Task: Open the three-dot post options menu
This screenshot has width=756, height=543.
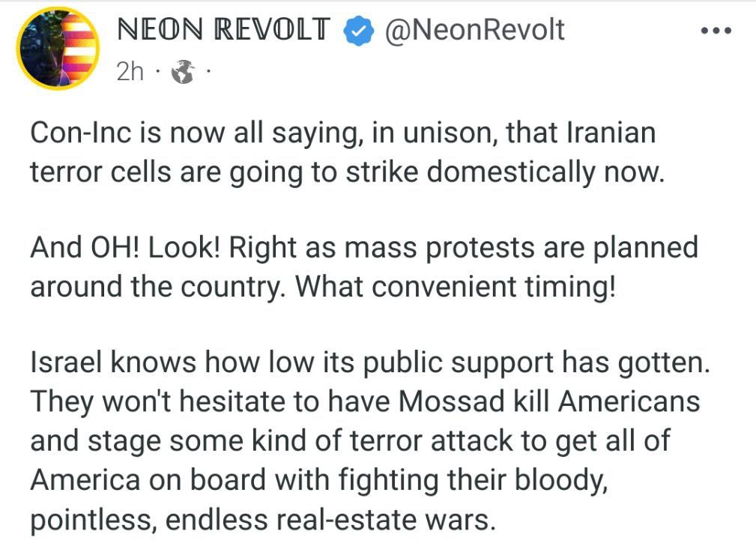Action: point(716,31)
